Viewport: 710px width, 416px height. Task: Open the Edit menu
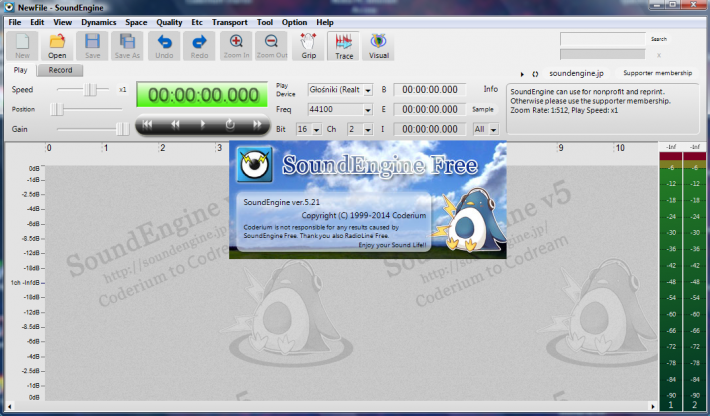point(37,22)
